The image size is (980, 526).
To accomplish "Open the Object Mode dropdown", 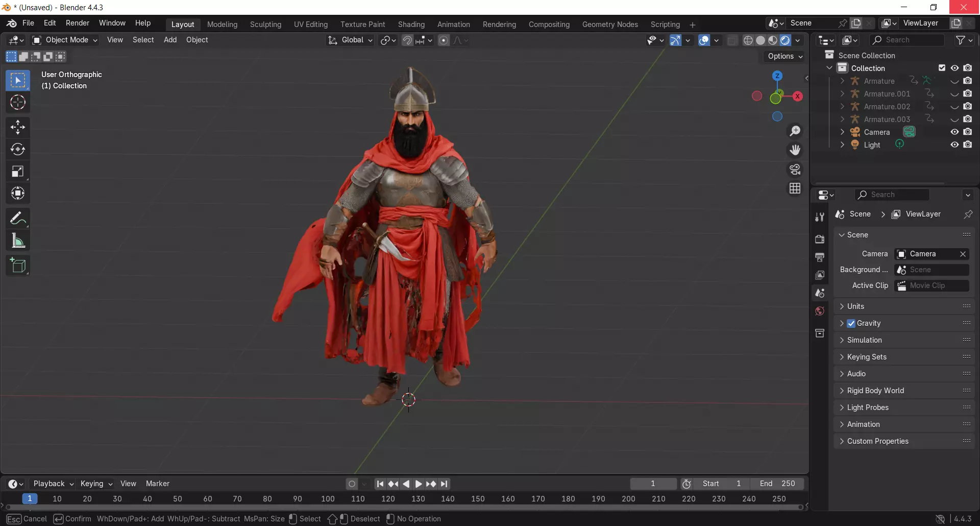I will [65, 40].
